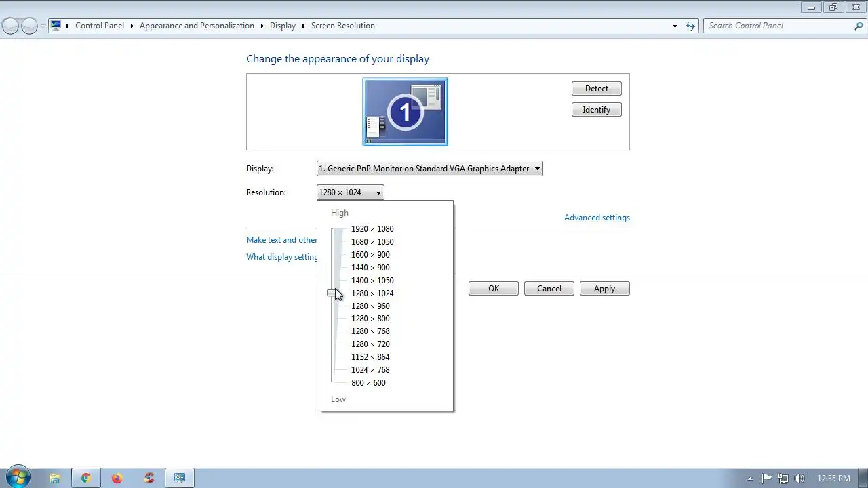Screen dimensions: 868x488
Task: Click the refresh button beside address bar
Action: [690, 26]
